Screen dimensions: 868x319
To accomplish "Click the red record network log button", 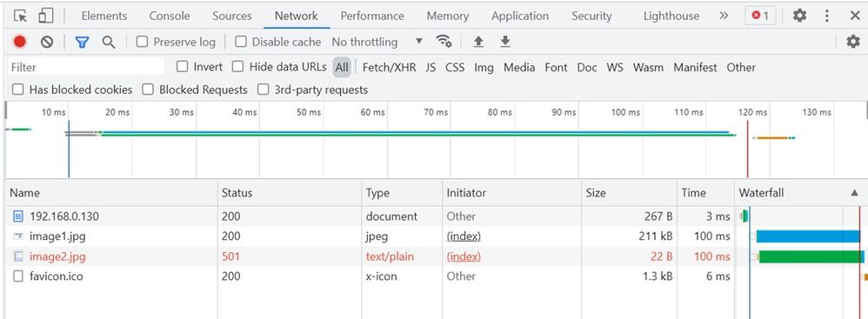I will pos(20,42).
